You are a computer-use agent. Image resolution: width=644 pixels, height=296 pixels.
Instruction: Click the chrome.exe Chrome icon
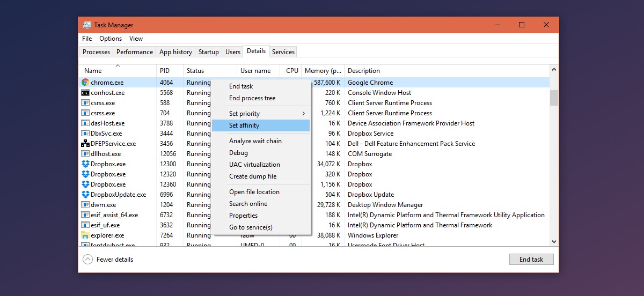[x=85, y=83]
